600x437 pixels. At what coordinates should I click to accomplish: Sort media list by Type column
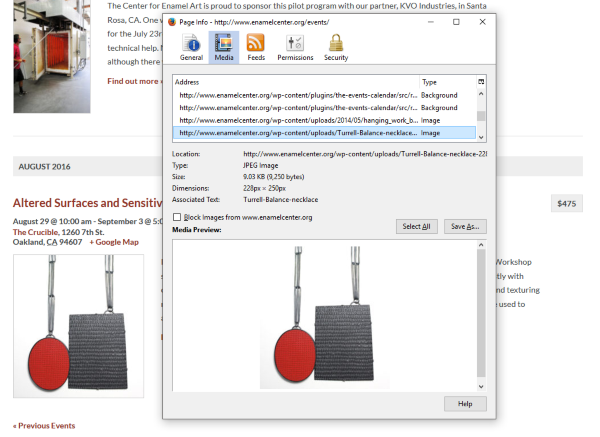coord(445,82)
